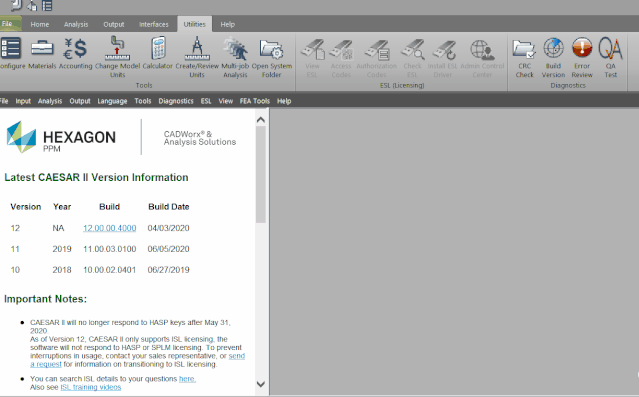Click the news panel scroll-up arrow
639x397 pixels.
[261, 120]
